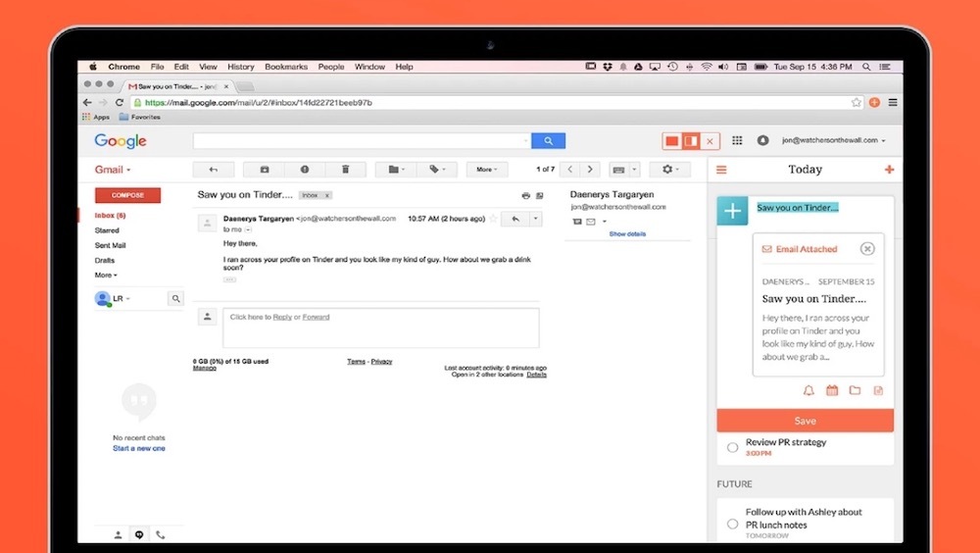Viewport: 980px width, 553px height.
Task: Add a note with the note icon
Action: (x=878, y=391)
